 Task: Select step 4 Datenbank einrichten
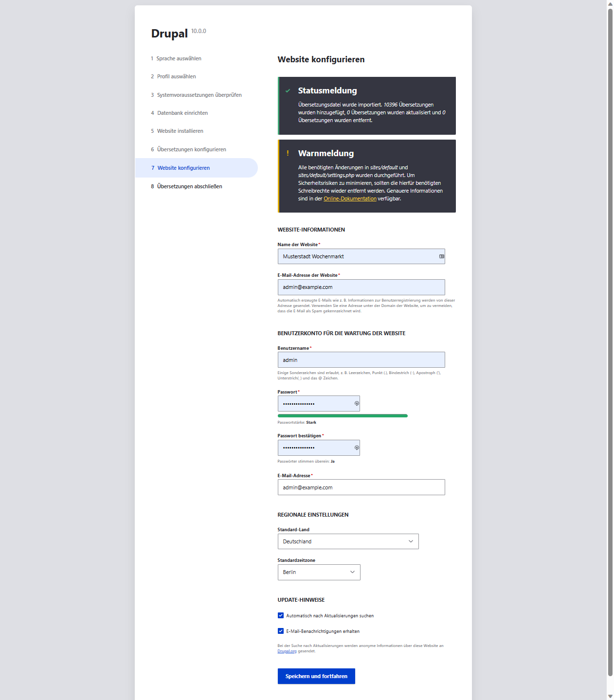(179, 113)
